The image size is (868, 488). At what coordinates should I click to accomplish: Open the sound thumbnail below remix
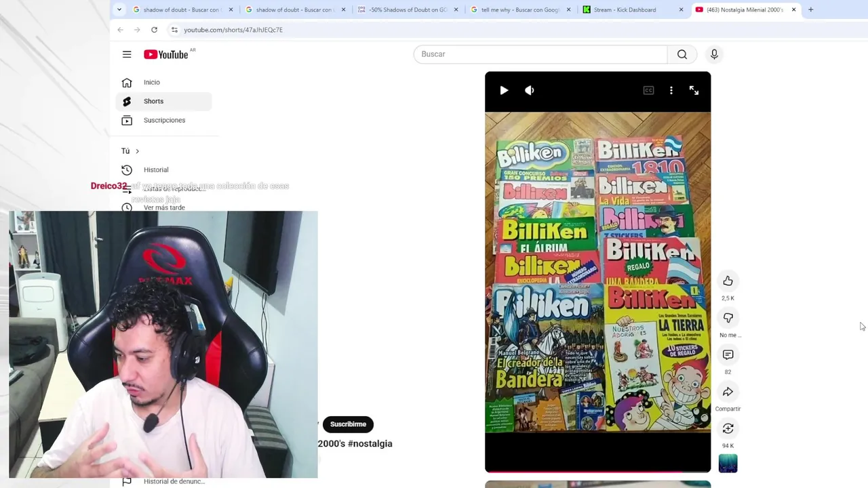pyautogui.click(x=728, y=464)
